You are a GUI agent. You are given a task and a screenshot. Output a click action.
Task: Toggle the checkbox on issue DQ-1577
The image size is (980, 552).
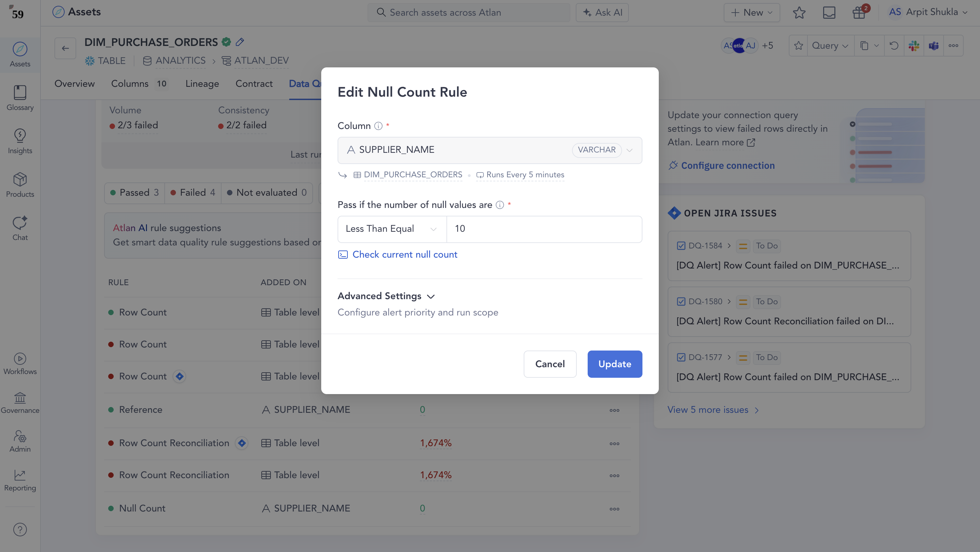[x=681, y=357]
